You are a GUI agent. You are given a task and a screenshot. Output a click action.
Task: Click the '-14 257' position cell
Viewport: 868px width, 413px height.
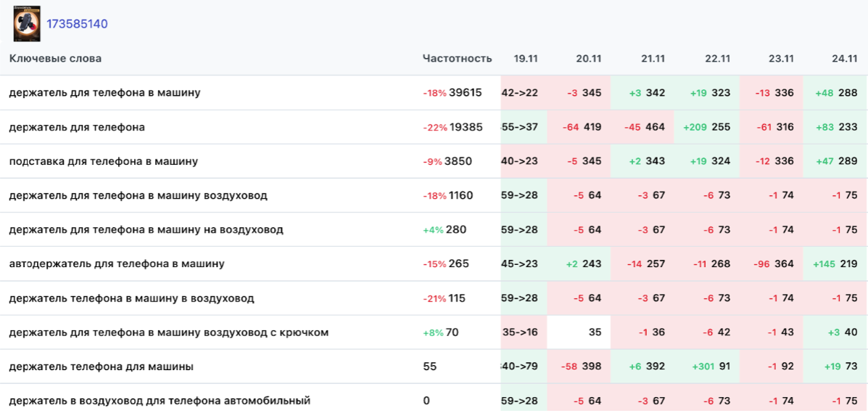point(642,264)
